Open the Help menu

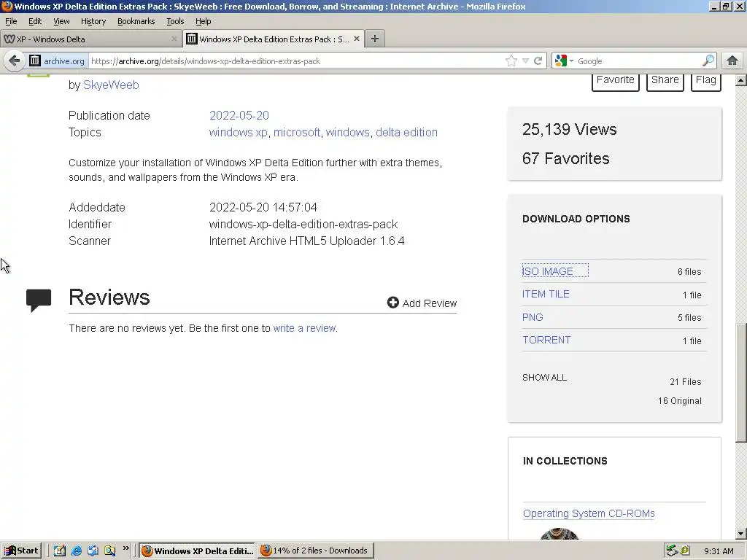(x=204, y=21)
